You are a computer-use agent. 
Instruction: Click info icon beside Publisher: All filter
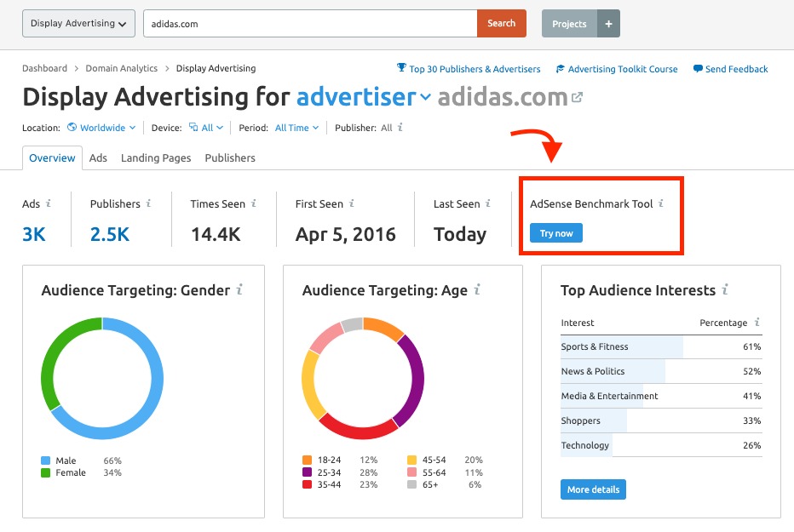(x=400, y=127)
